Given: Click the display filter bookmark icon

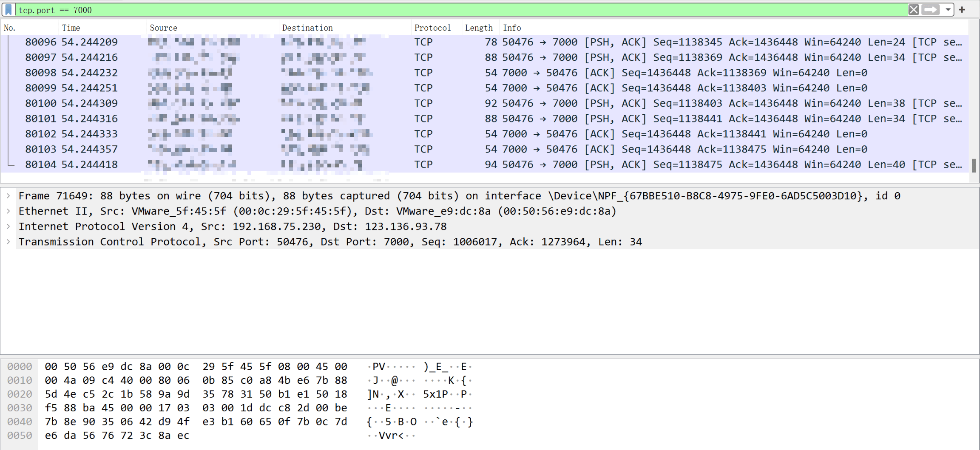Looking at the screenshot, I should point(8,9).
